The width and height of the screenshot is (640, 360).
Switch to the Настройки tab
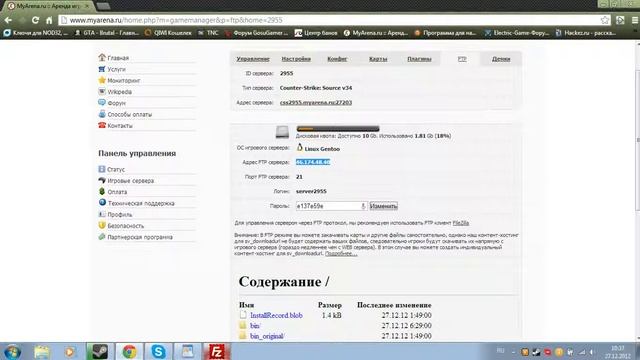[x=296, y=59]
